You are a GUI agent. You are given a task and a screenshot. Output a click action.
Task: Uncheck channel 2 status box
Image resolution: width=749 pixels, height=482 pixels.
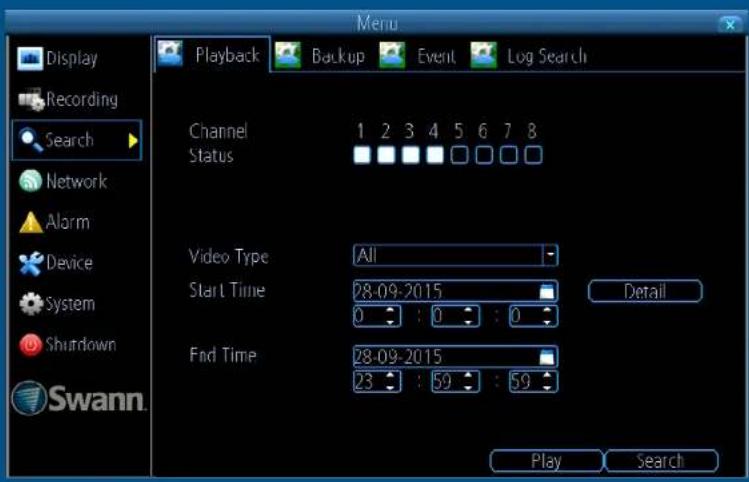pyautogui.click(x=386, y=155)
